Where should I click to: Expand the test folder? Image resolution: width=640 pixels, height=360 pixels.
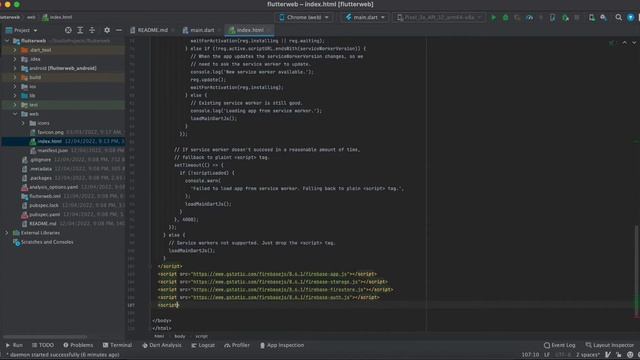click(x=15, y=105)
